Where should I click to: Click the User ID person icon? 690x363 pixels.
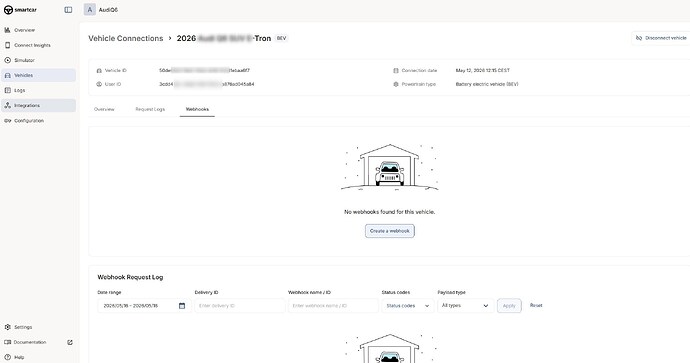pos(99,84)
